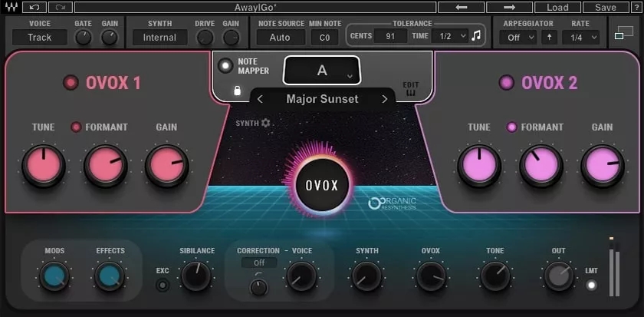Click the Out level knob
The height and width of the screenshot is (317, 644).
coord(559,276)
